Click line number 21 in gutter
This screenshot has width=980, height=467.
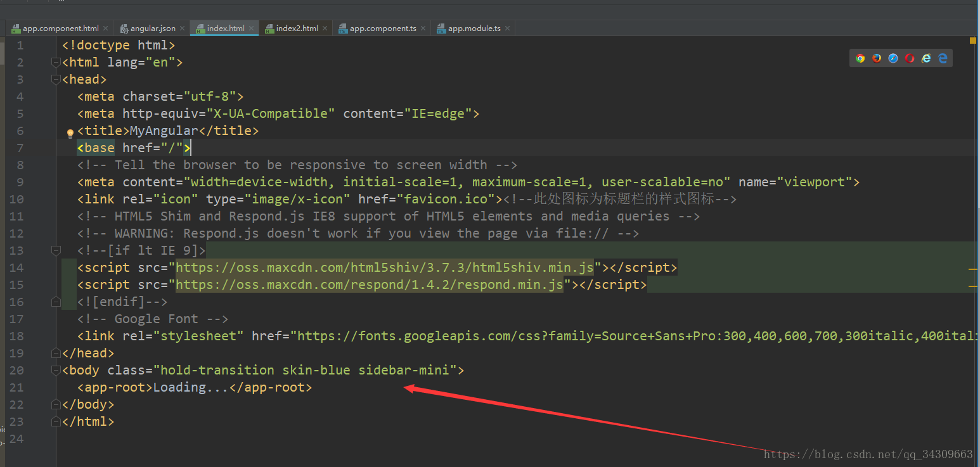16,387
